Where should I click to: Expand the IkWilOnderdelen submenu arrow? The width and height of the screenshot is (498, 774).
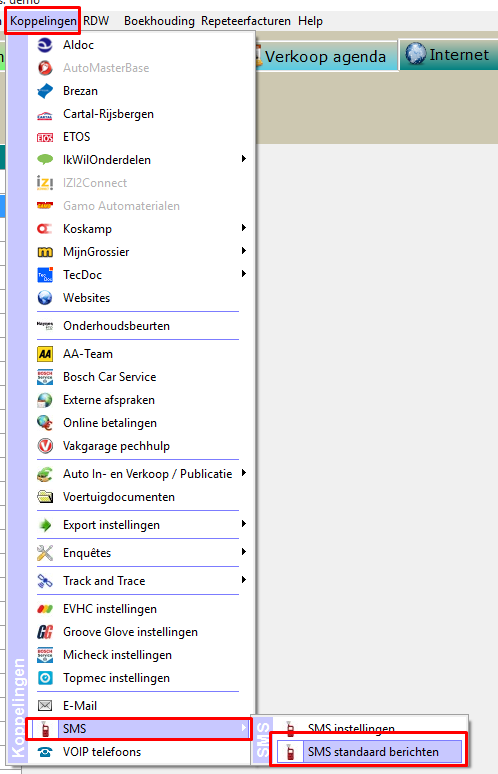[x=243, y=158]
